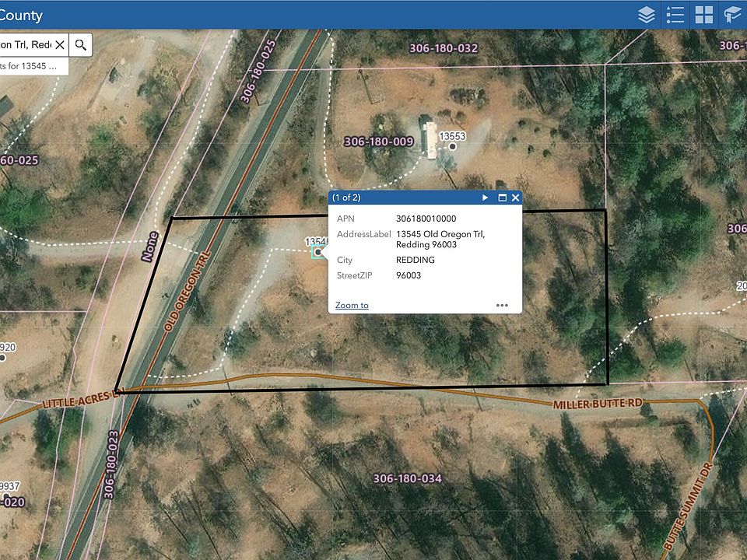The image size is (747, 560).
Task: Open the Layer List widget
Action: click(647, 15)
